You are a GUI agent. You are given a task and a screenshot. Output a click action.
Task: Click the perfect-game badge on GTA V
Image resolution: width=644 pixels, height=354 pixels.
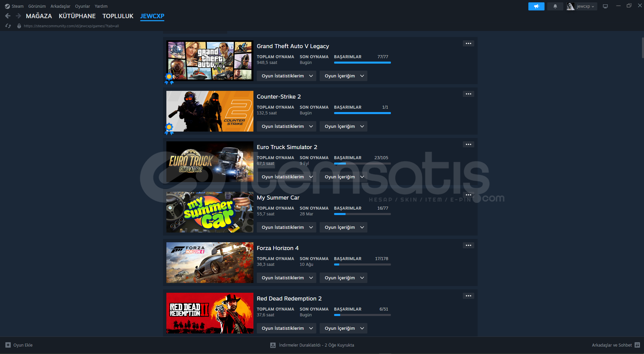coord(169,78)
